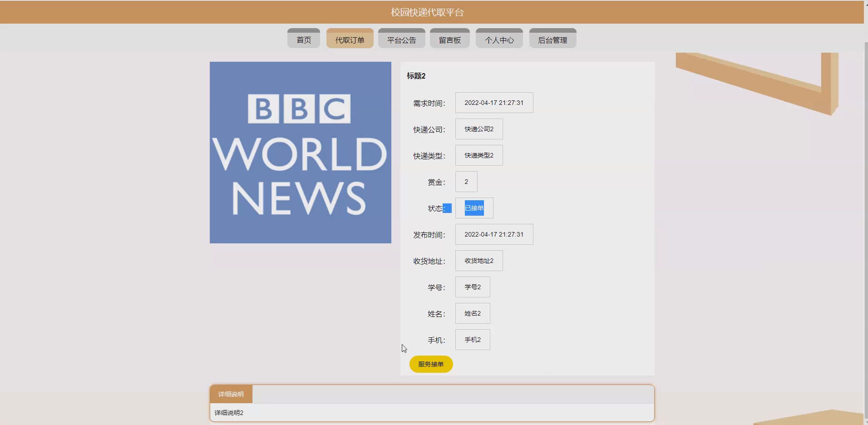Open the 首页 navigation tab
Image resolution: width=868 pixels, height=425 pixels.
tap(304, 38)
